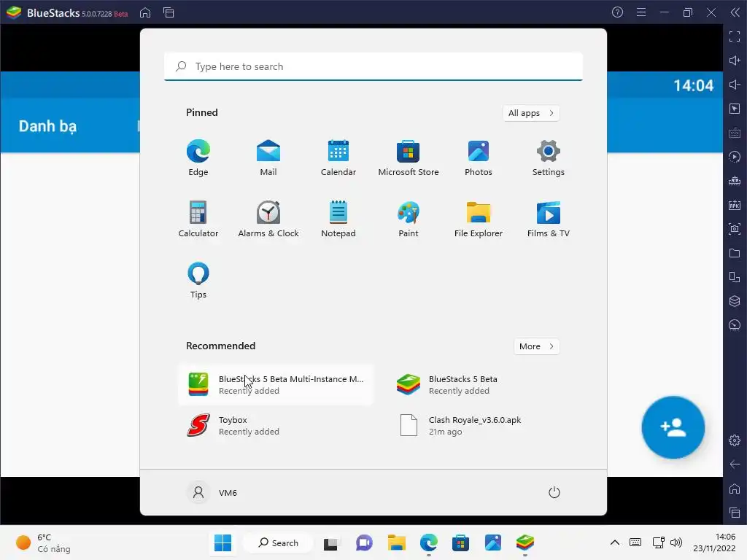Launch Films & TV
The image size is (747, 560).
(549, 219)
